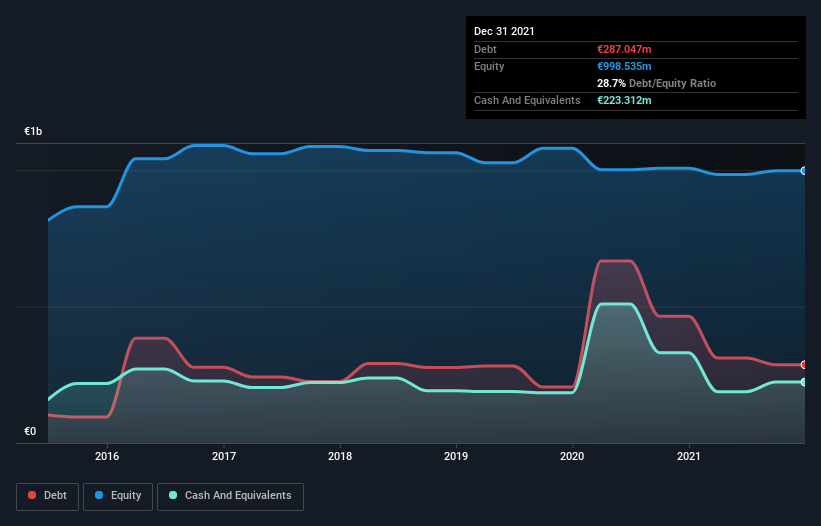Click the €223.312m cash value
Viewport: 821px width, 526px height.
pos(624,100)
